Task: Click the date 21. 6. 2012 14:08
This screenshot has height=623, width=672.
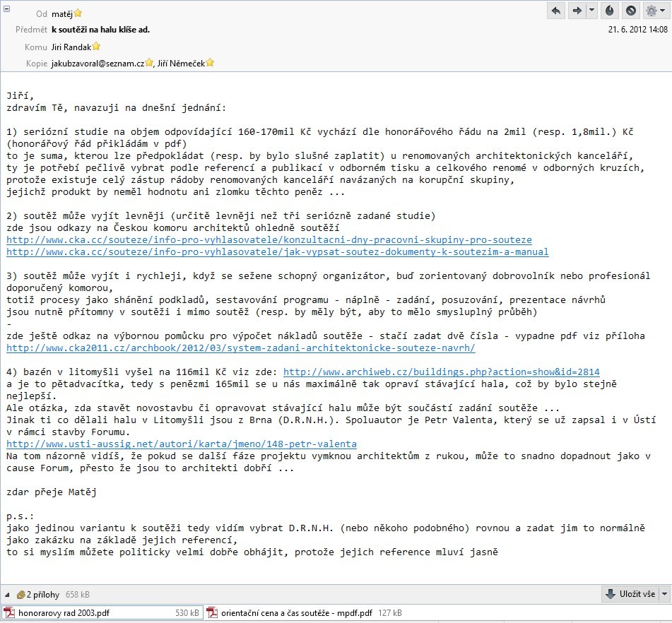Action: [637, 30]
